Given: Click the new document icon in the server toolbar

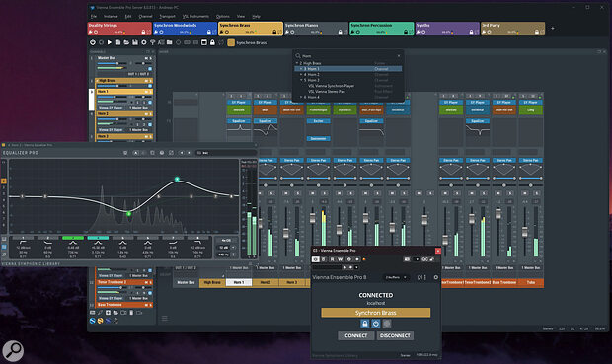Looking at the screenshot, I should 117,42.
